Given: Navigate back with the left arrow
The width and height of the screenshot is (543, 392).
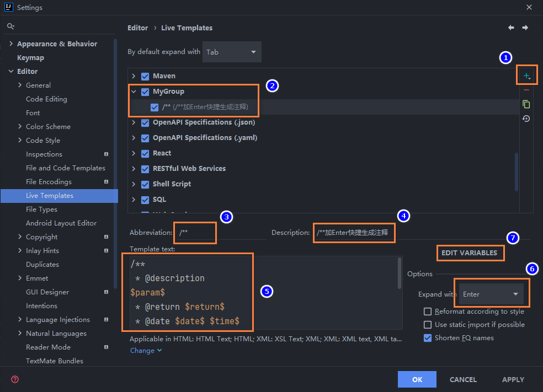Looking at the screenshot, I should point(511,28).
